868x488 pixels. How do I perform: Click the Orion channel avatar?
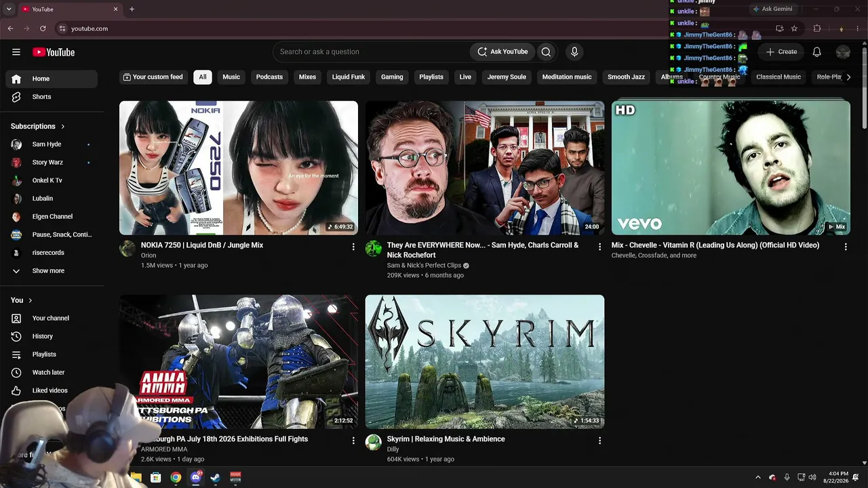127,248
